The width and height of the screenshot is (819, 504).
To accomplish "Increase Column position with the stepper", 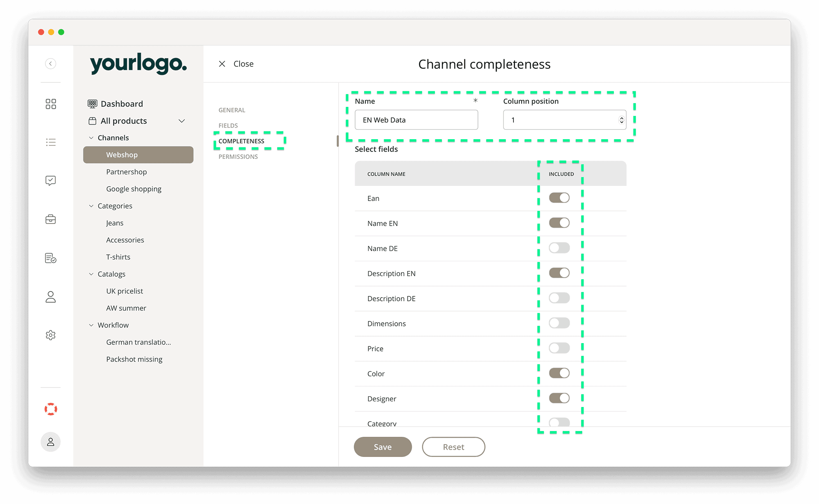I will (621, 117).
